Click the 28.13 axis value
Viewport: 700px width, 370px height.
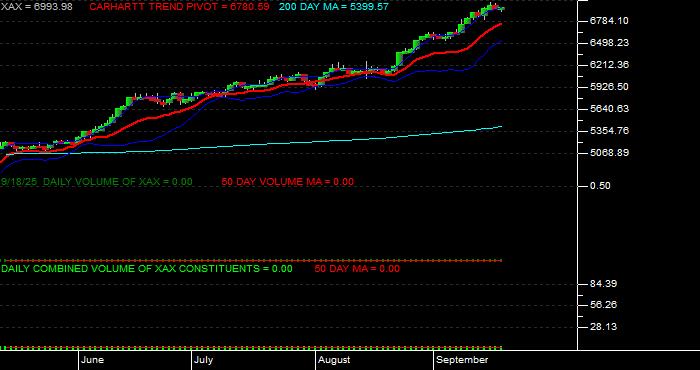click(603, 327)
